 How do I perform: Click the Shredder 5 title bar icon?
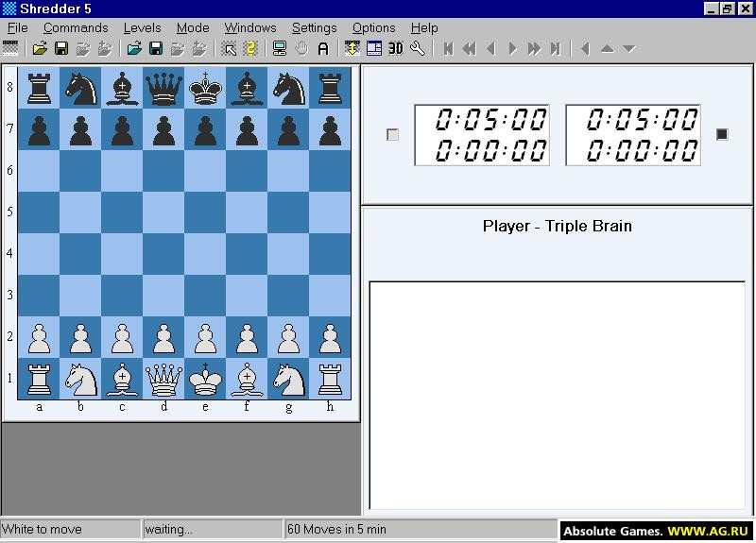click(9, 8)
